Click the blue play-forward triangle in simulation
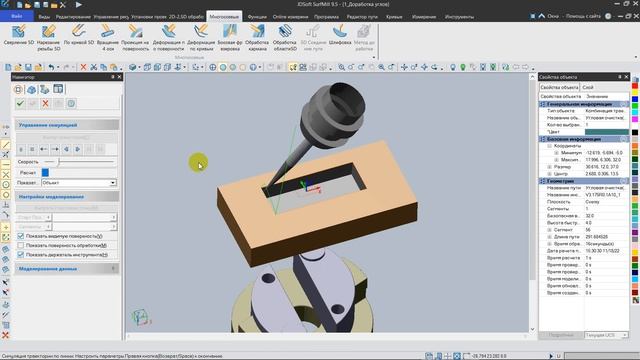 point(78,149)
